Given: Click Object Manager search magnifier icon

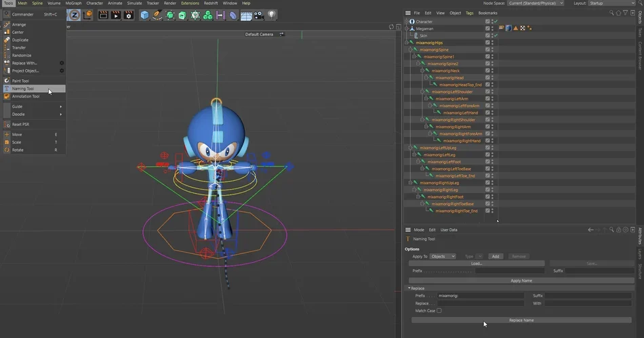Looking at the screenshot, I should click(x=611, y=13).
